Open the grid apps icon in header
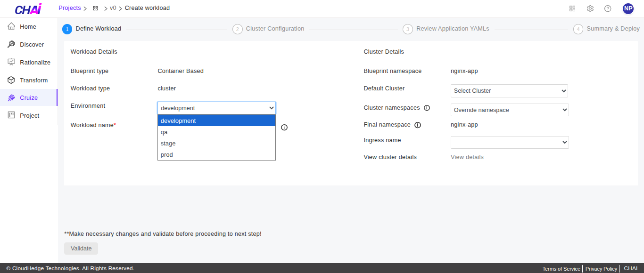The width and height of the screenshot is (644, 273). point(572,8)
